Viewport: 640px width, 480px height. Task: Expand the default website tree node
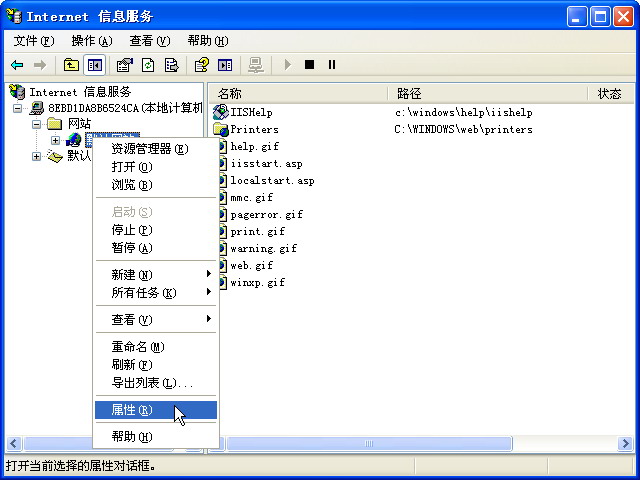click(56, 140)
